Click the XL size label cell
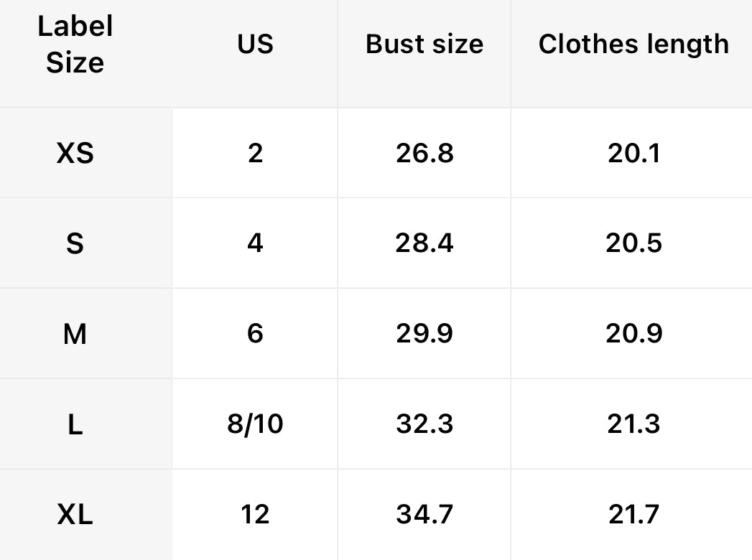The image size is (752, 560). 75,515
